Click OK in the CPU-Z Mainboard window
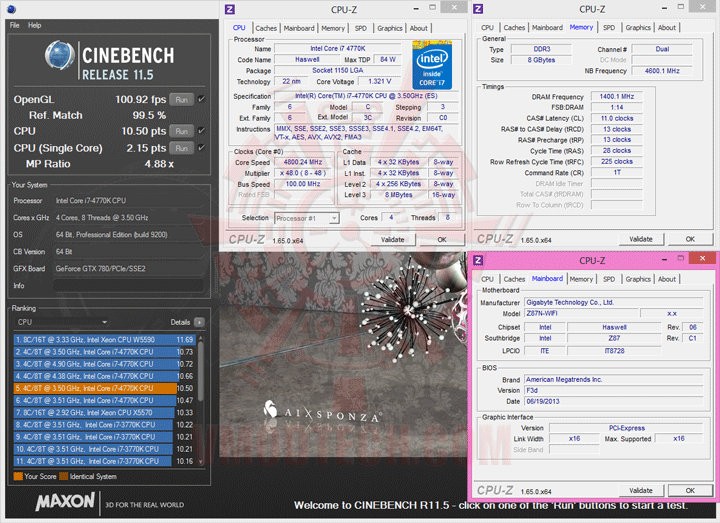The height and width of the screenshot is (523, 720). 690,490
